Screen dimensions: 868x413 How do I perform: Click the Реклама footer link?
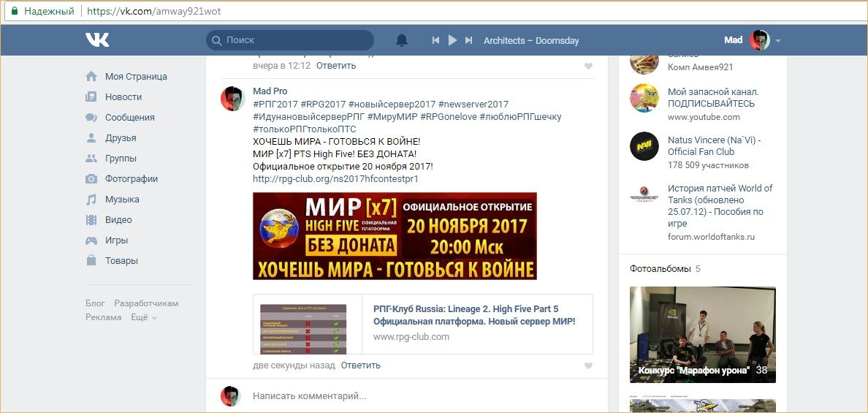pyautogui.click(x=104, y=317)
